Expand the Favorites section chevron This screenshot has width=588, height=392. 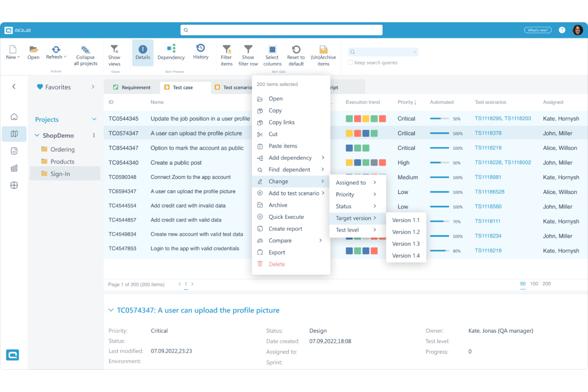[93, 87]
